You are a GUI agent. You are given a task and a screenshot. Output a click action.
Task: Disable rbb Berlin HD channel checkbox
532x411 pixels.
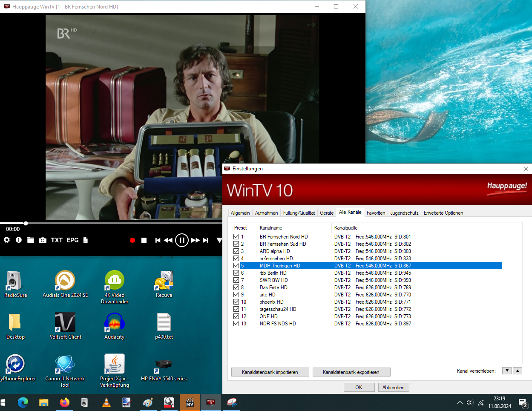point(236,273)
